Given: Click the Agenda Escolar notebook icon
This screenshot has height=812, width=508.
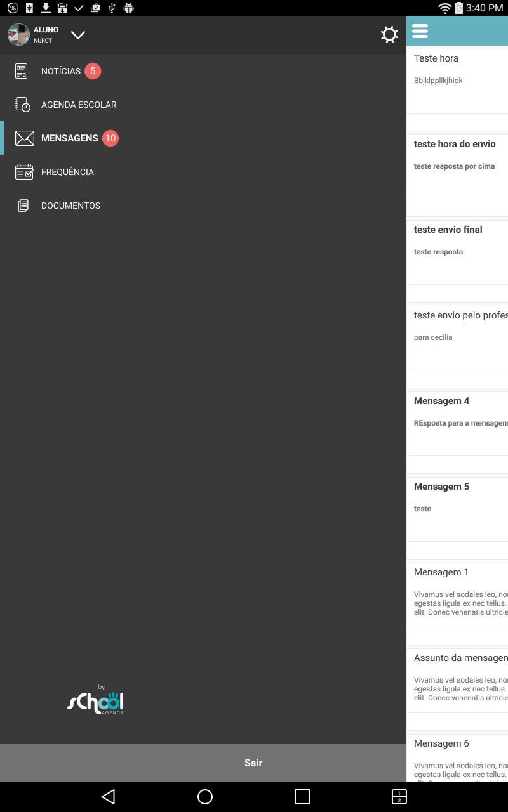Looking at the screenshot, I should click(23, 105).
